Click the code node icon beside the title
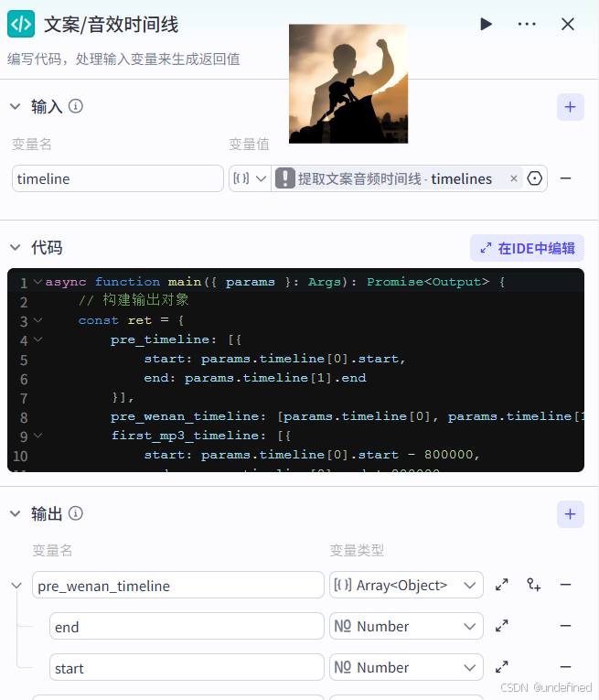This screenshot has height=700, width=599. coord(21,24)
